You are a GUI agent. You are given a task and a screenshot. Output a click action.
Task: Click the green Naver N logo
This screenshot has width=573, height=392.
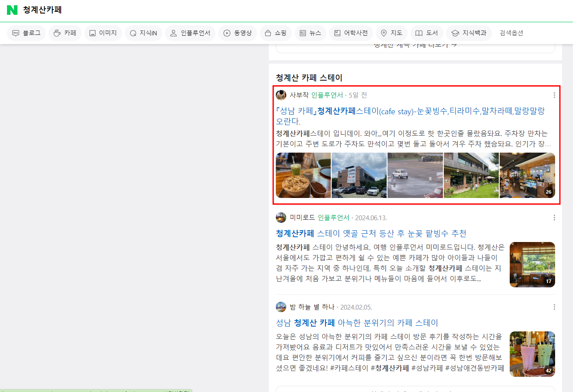click(x=12, y=10)
